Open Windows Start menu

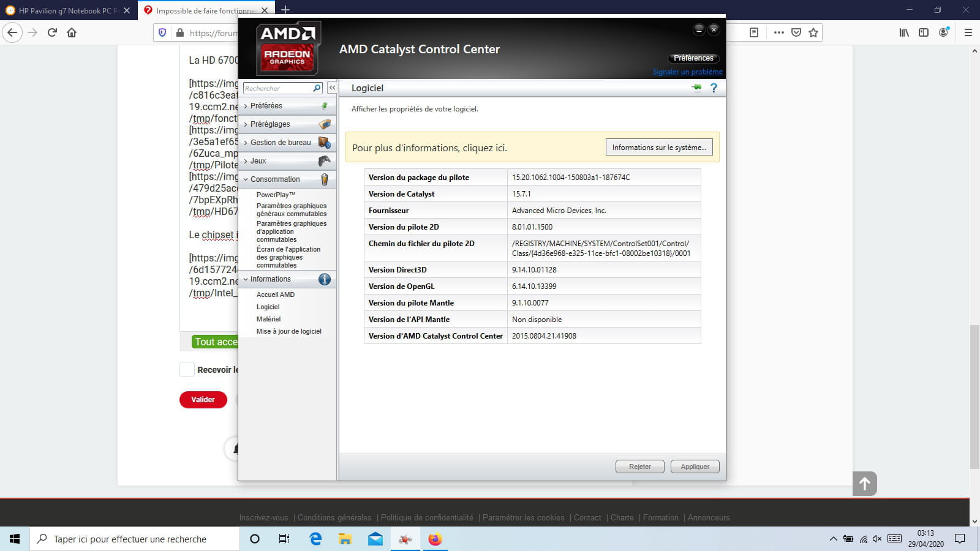15,539
